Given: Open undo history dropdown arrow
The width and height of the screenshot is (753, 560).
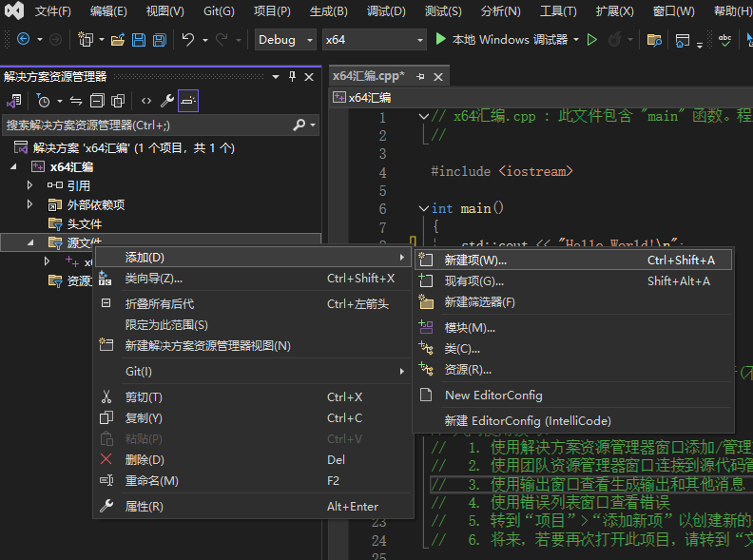Looking at the screenshot, I should tap(205, 40).
